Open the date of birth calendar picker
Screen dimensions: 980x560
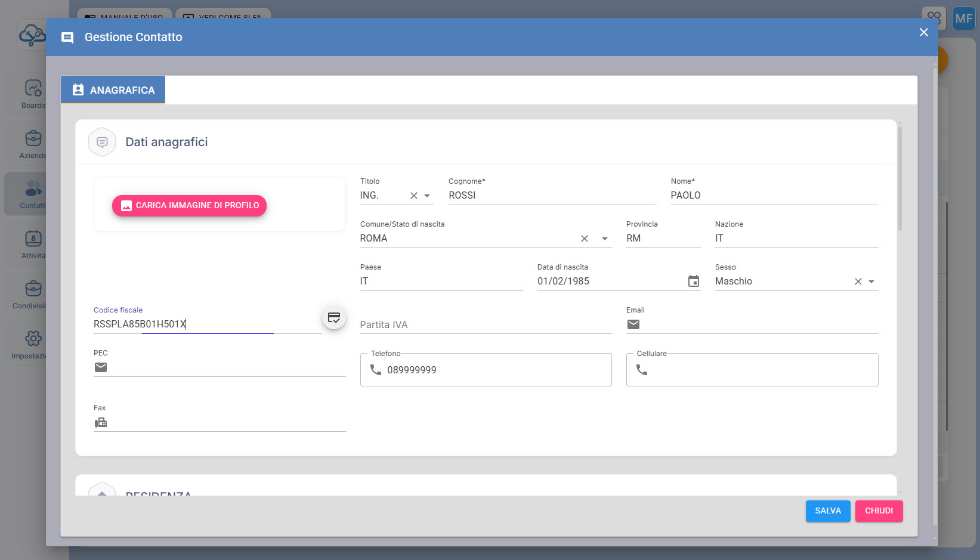[x=693, y=281]
